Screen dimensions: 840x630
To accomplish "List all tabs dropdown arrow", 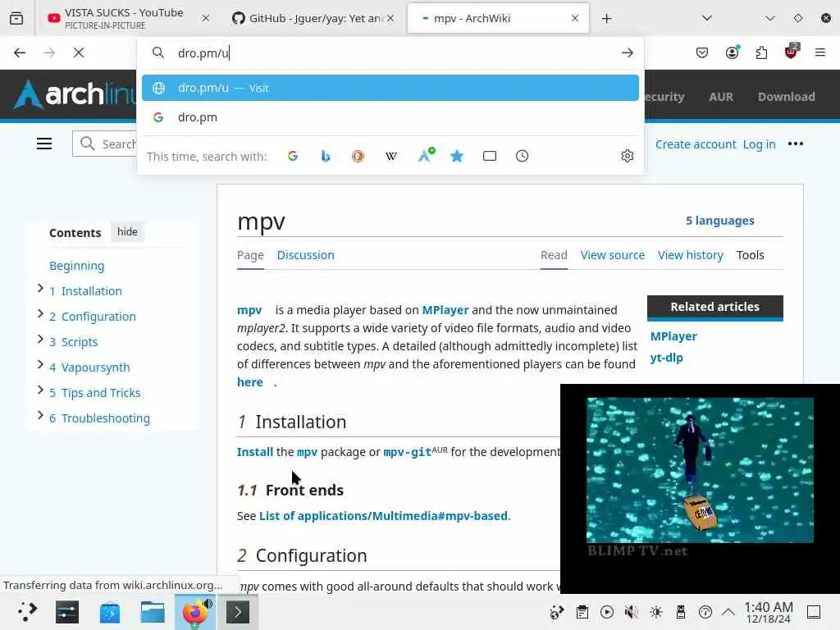I will point(707,18).
